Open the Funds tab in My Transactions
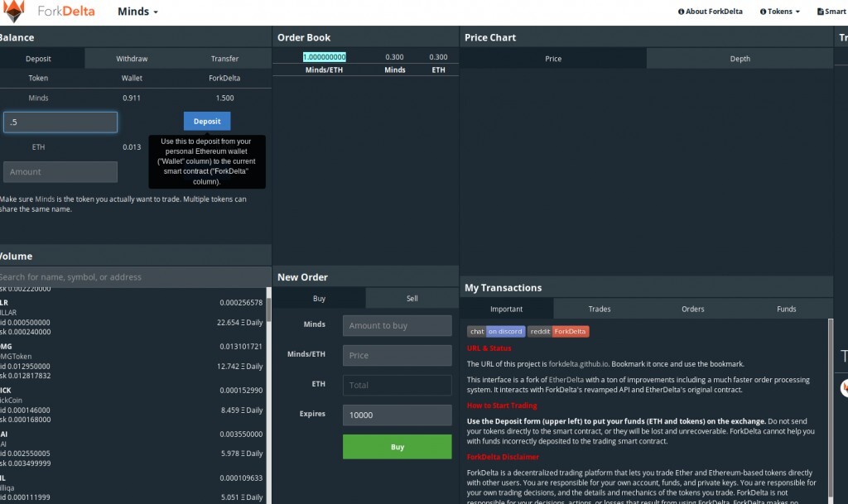Screen dimensions: 848x504 pos(786,310)
